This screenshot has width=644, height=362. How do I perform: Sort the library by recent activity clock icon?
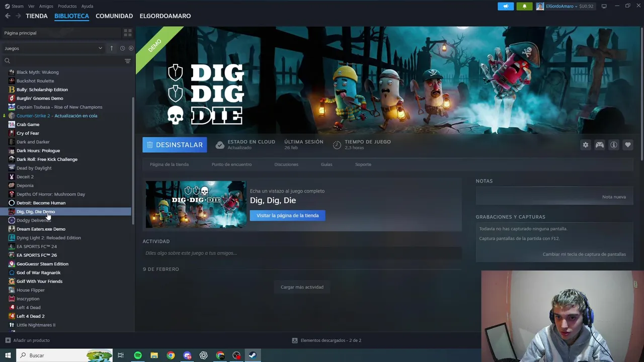pyautogui.click(x=122, y=48)
